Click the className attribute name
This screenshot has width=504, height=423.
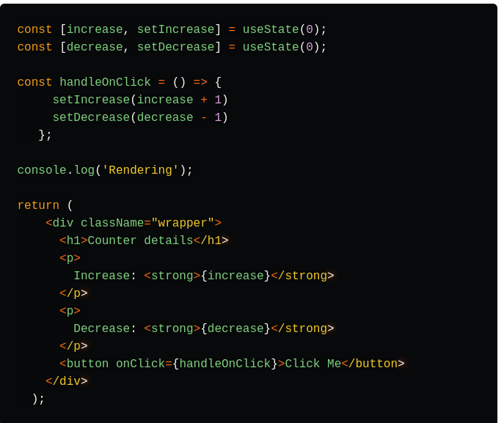[x=112, y=223]
